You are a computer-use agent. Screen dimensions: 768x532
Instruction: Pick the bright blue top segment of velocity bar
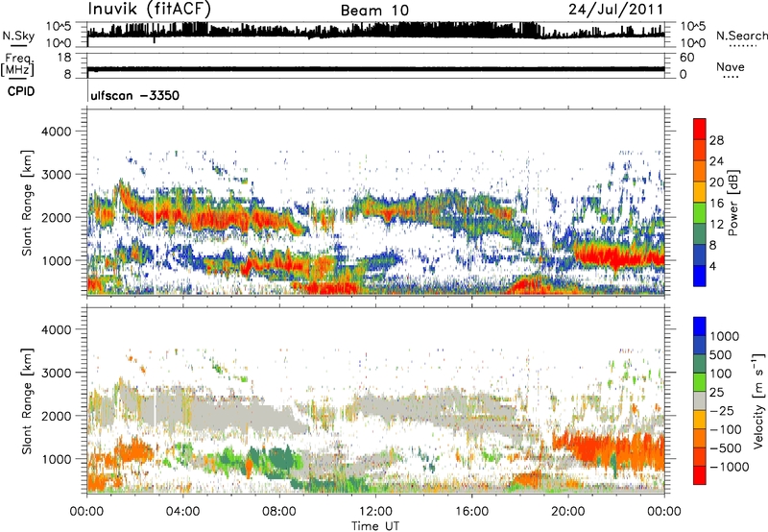coord(700,326)
